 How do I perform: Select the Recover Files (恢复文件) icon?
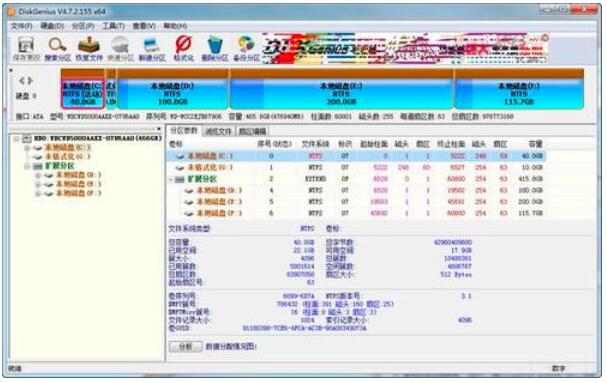click(89, 49)
